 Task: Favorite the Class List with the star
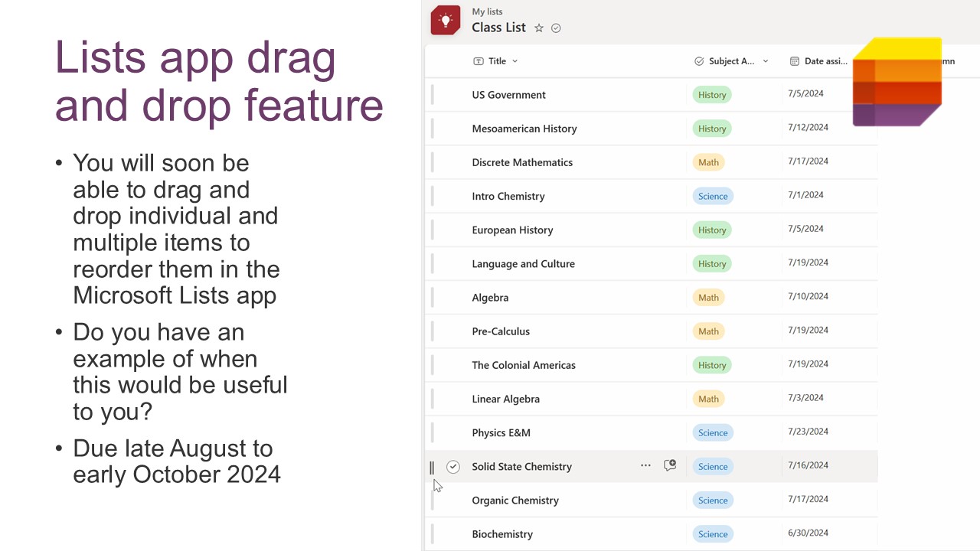click(x=539, y=28)
